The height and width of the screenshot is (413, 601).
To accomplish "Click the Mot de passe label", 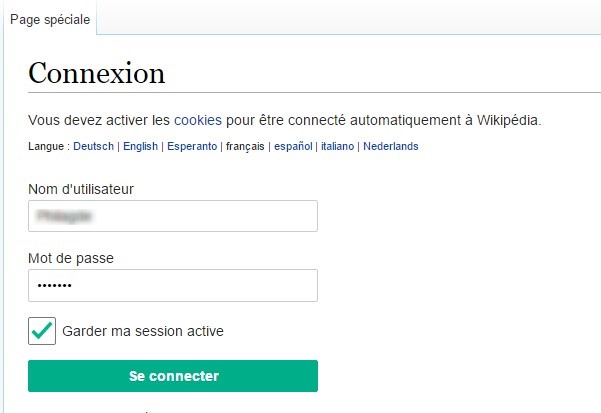I will pos(71,258).
